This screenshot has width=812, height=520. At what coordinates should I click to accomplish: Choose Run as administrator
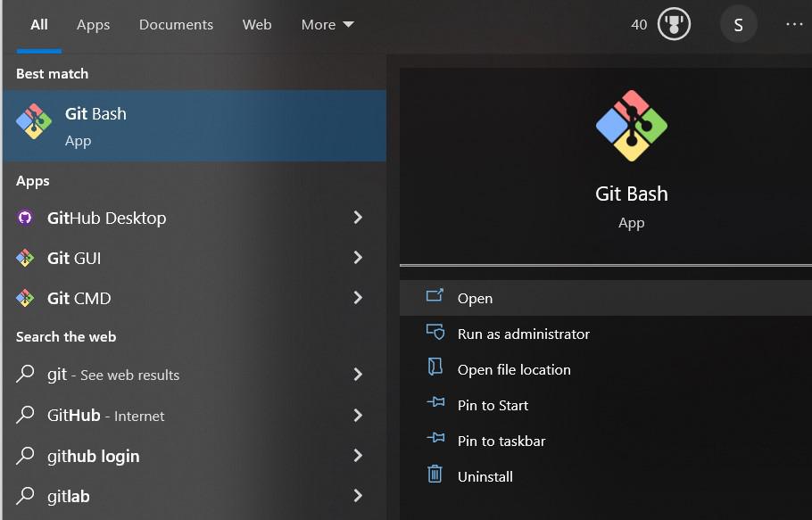tap(606, 334)
